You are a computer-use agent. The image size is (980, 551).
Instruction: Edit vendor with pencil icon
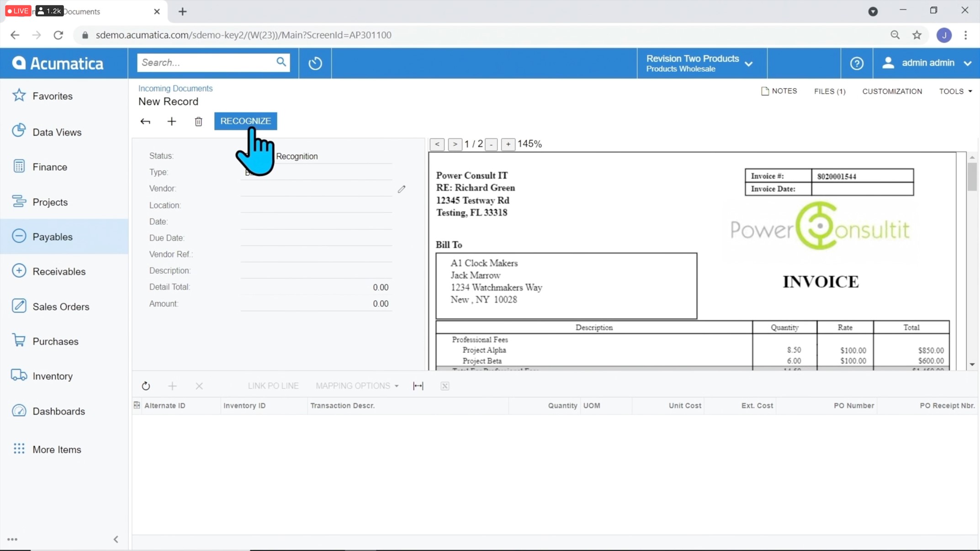tap(402, 189)
